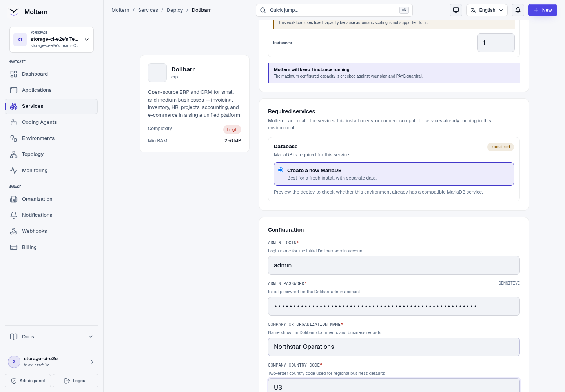The image size is (565, 392).
Task: Navigate to Deploy breadcrumb
Action: [175, 10]
